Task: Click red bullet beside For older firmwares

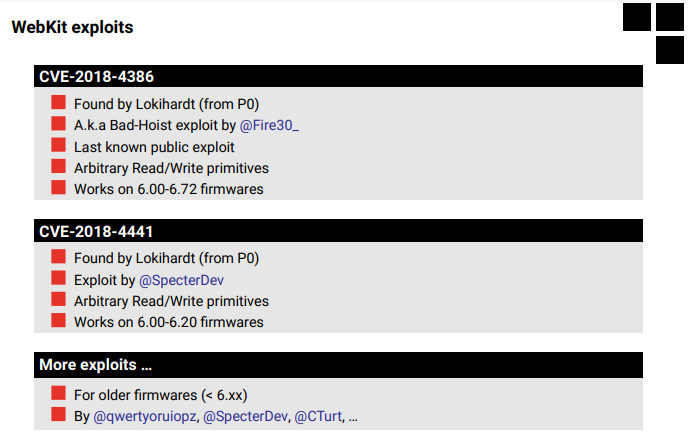Action: click(x=58, y=393)
